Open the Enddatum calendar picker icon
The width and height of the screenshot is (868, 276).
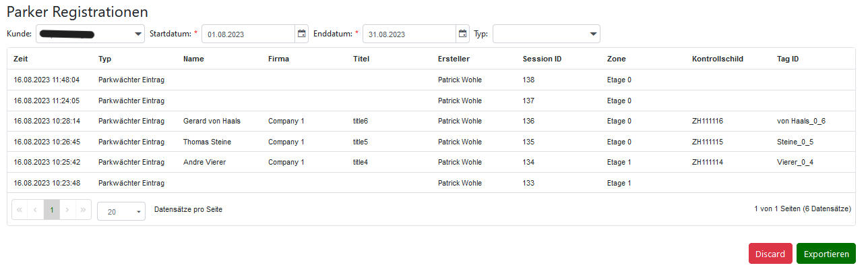[x=463, y=34]
